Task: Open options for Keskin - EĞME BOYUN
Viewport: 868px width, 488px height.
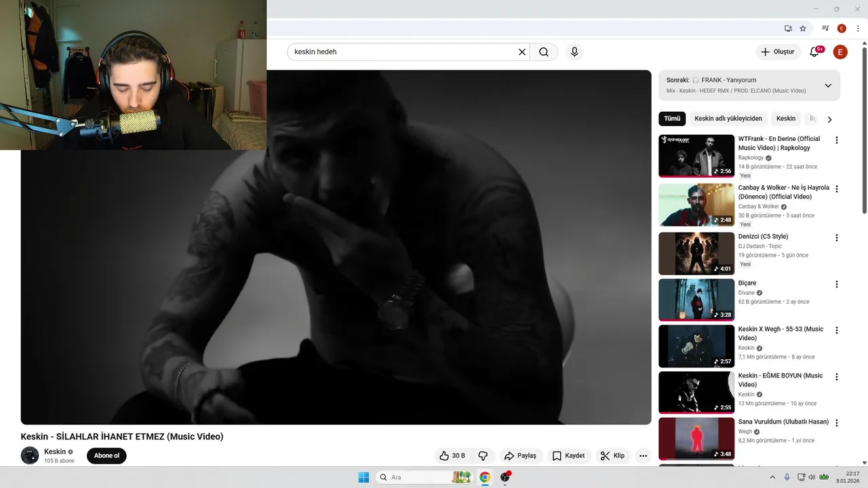Action: (836, 377)
